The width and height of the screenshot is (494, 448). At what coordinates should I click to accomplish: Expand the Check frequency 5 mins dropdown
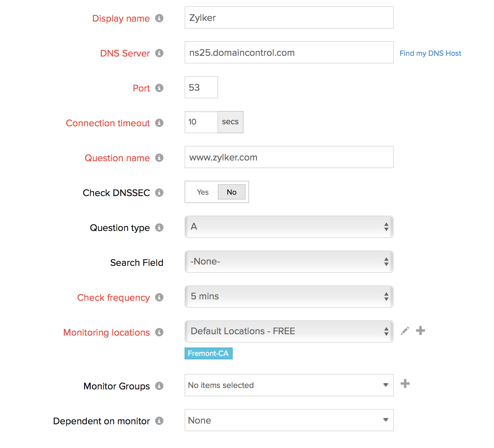point(289,297)
